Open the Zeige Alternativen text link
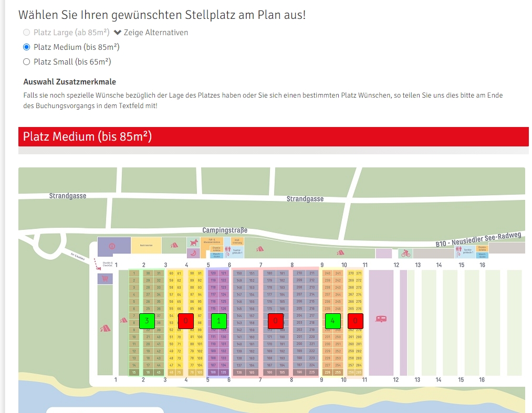Screen dimensions: 532x413 point(156,33)
